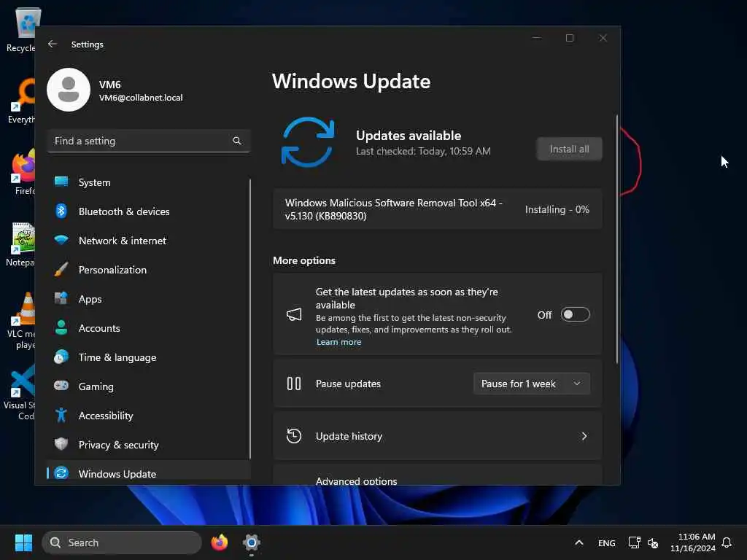Click the ENG language indicator
The width and height of the screenshot is (747, 560).
606,542
